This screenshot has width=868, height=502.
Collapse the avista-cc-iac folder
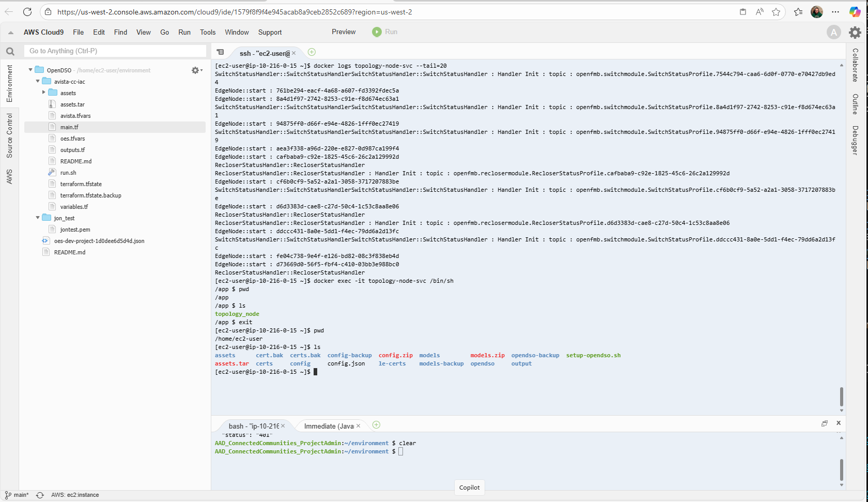(x=38, y=81)
